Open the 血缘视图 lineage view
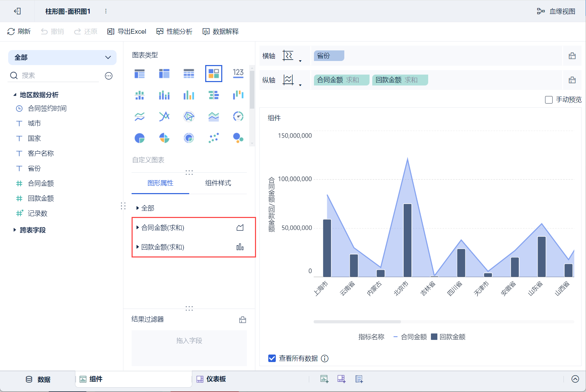The image size is (586, 392). [x=556, y=11]
